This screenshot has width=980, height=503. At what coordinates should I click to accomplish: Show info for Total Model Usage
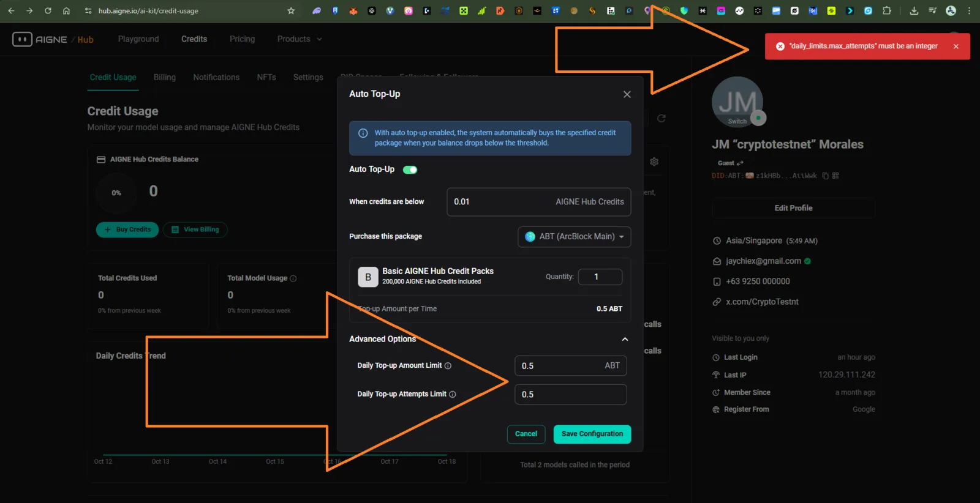pos(293,278)
